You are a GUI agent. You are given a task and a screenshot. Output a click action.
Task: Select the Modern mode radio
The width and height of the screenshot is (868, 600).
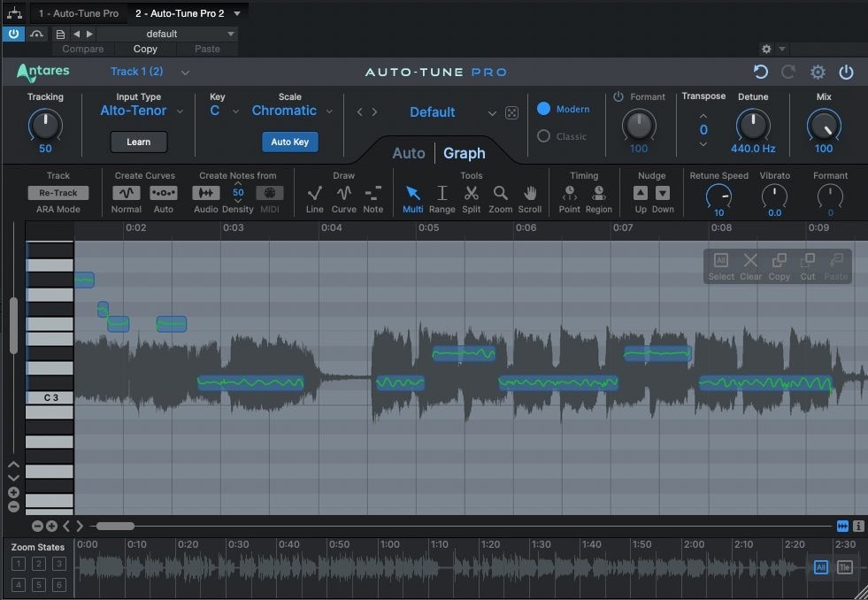pyautogui.click(x=543, y=109)
